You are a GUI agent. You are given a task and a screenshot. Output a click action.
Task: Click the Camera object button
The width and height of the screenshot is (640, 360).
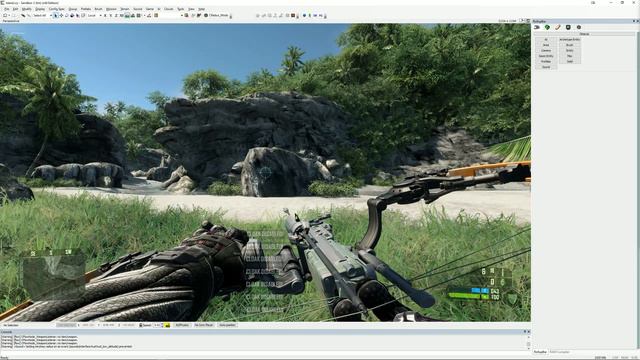tap(546, 50)
